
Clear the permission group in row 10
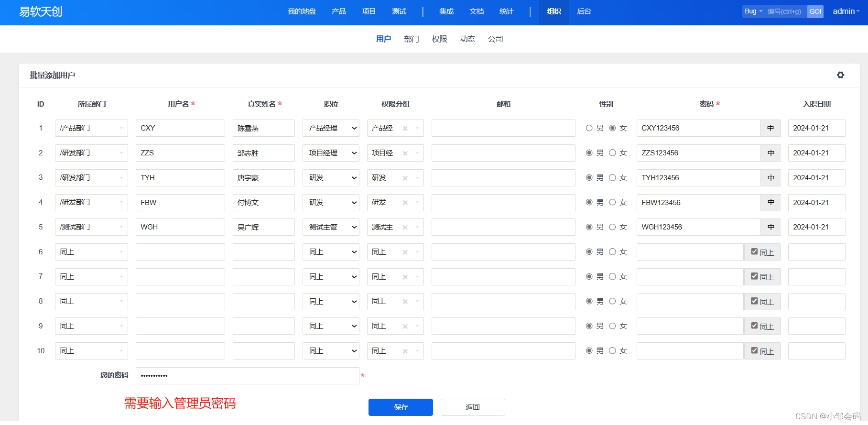(x=405, y=351)
